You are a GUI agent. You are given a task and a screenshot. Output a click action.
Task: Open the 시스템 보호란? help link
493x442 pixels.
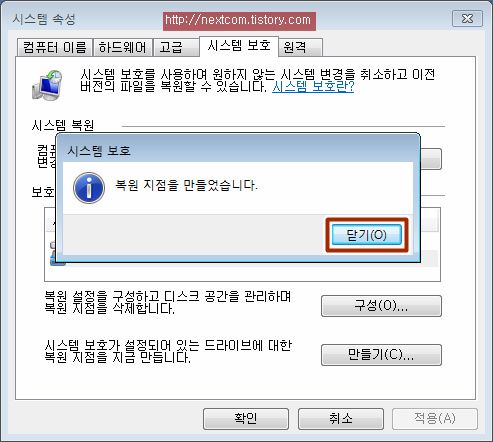click(x=313, y=87)
